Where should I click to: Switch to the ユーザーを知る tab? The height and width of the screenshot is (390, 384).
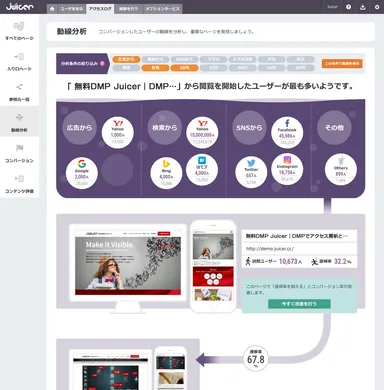(x=72, y=9)
